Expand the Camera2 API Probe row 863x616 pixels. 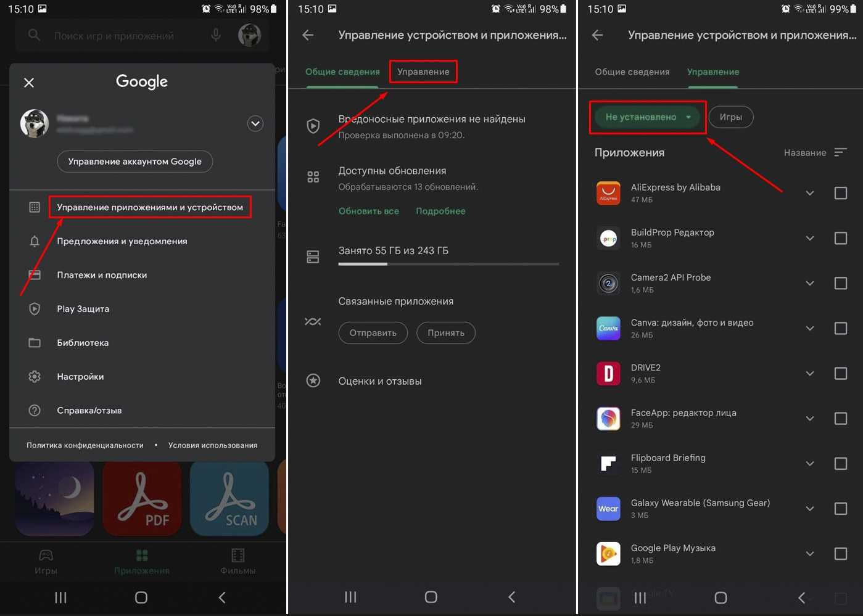click(x=810, y=283)
